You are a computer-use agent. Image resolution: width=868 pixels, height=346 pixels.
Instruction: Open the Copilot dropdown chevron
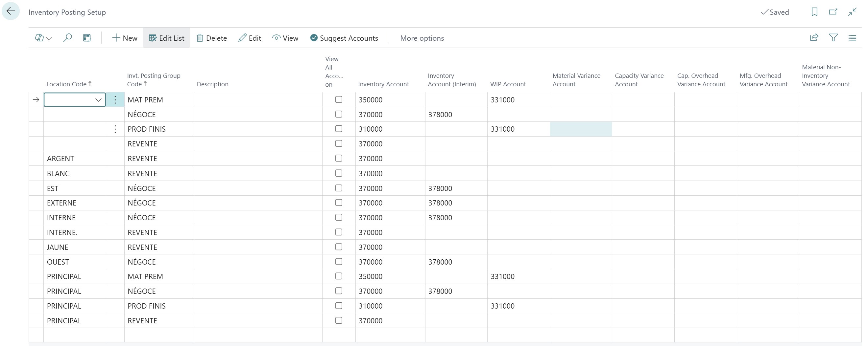pyautogui.click(x=49, y=38)
